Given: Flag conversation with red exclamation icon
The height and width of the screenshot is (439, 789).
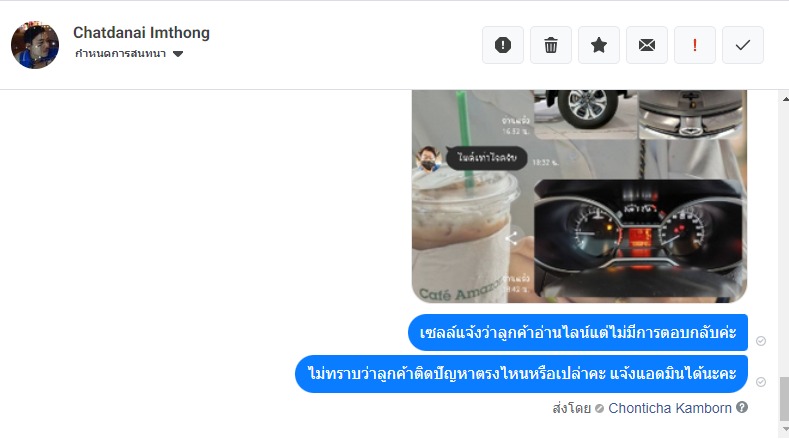Looking at the screenshot, I should 695,45.
